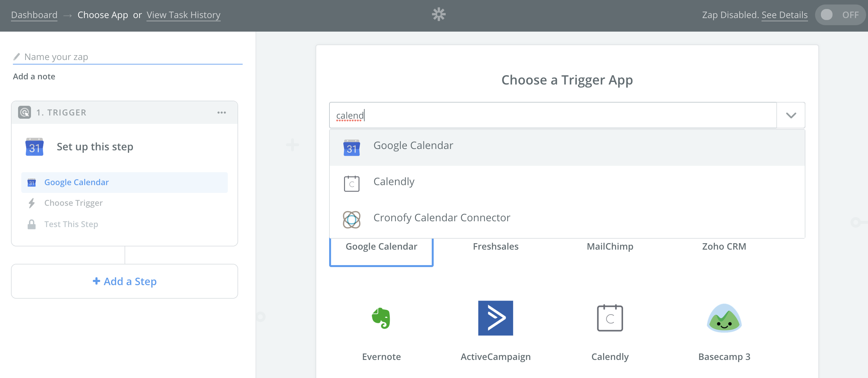868x378 pixels.
Task: Click the Calendly icon in bottom row
Action: click(x=610, y=318)
